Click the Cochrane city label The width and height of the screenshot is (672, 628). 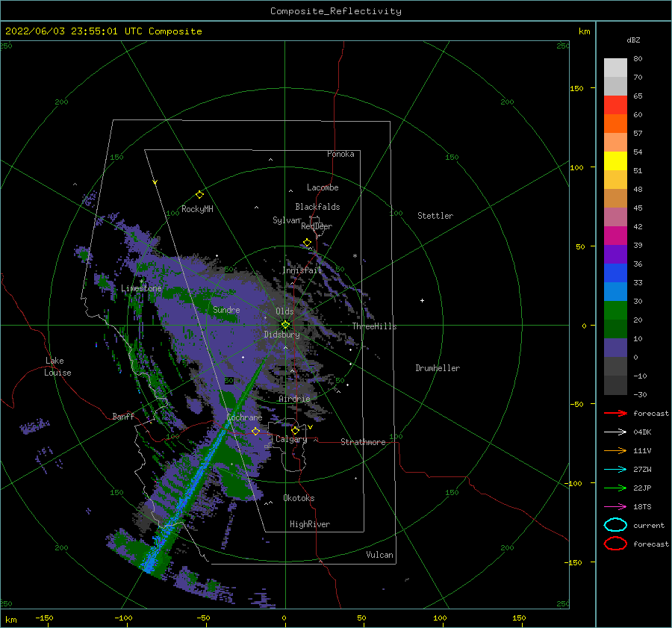tap(244, 417)
